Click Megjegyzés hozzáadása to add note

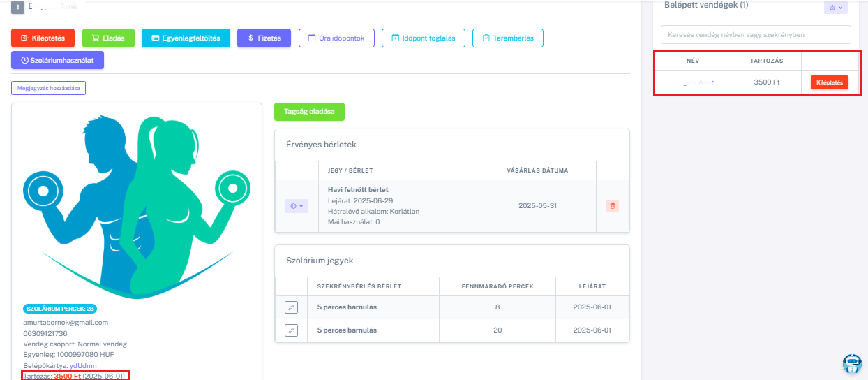pyautogui.click(x=48, y=88)
